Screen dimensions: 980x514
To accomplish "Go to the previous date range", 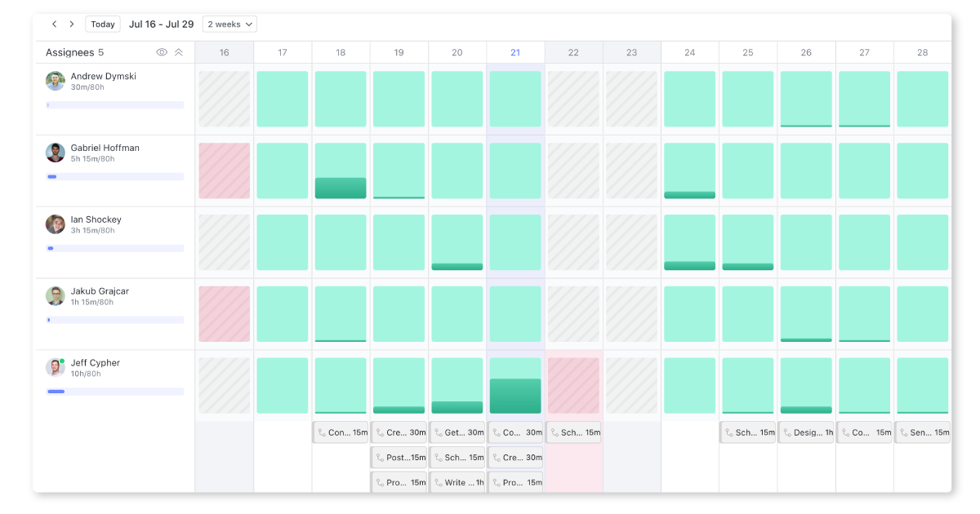I will click(54, 24).
